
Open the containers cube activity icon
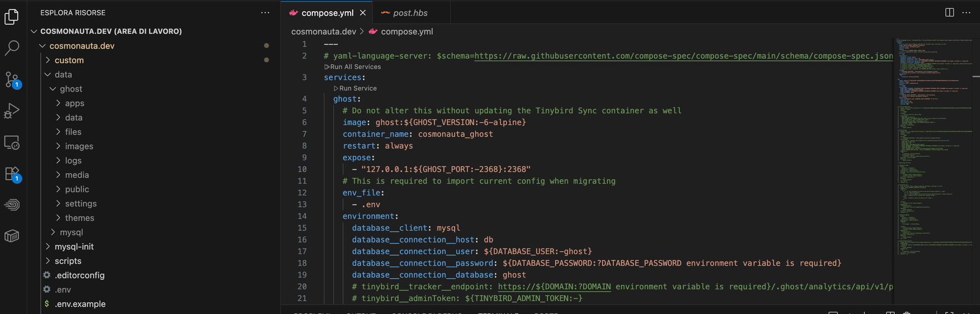click(12, 236)
